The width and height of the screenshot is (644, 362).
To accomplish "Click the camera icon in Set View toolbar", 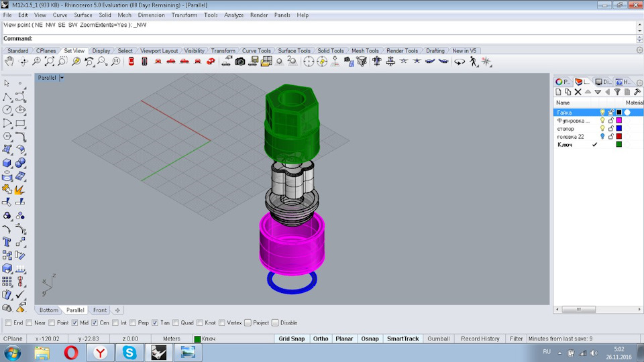I will (240, 62).
